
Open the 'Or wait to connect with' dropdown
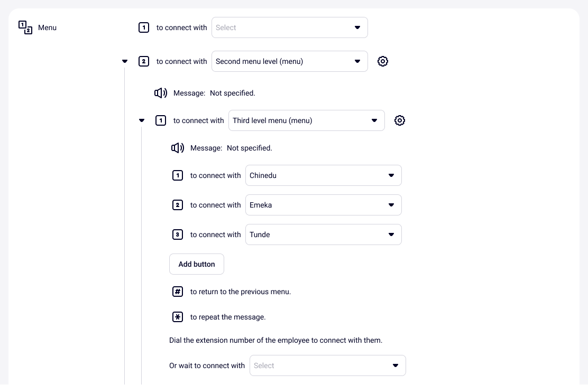327,365
